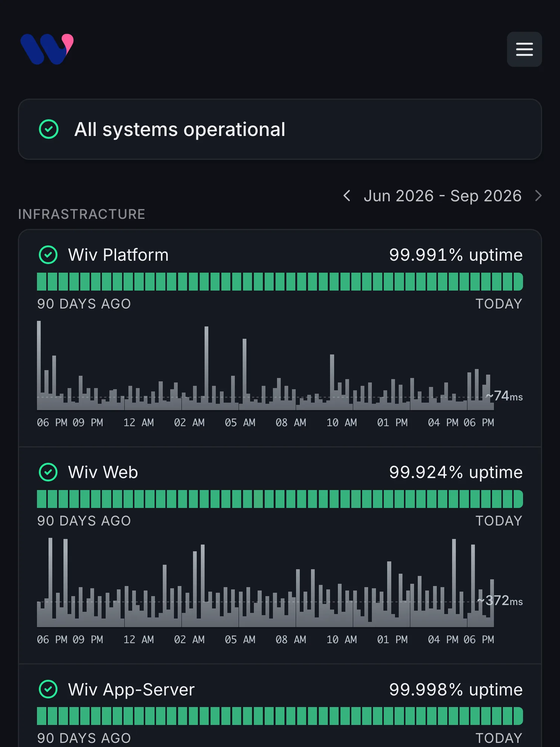Screen dimensions: 560x747
Task: Click the All systems operational check icon
Action: pyautogui.click(x=49, y=129)
